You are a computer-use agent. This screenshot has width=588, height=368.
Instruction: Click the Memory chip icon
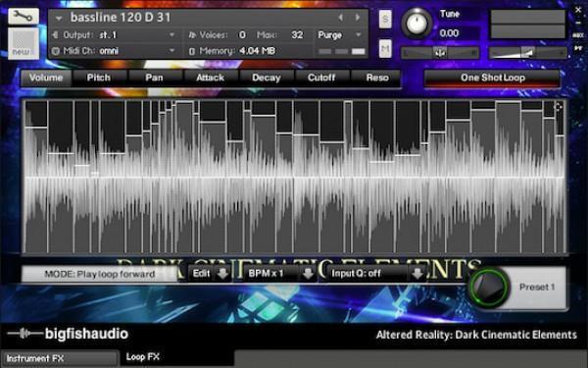point(192,51)
